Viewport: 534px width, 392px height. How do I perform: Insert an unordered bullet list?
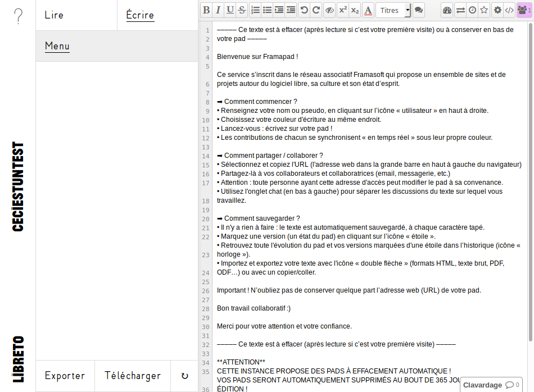(268, 10)
